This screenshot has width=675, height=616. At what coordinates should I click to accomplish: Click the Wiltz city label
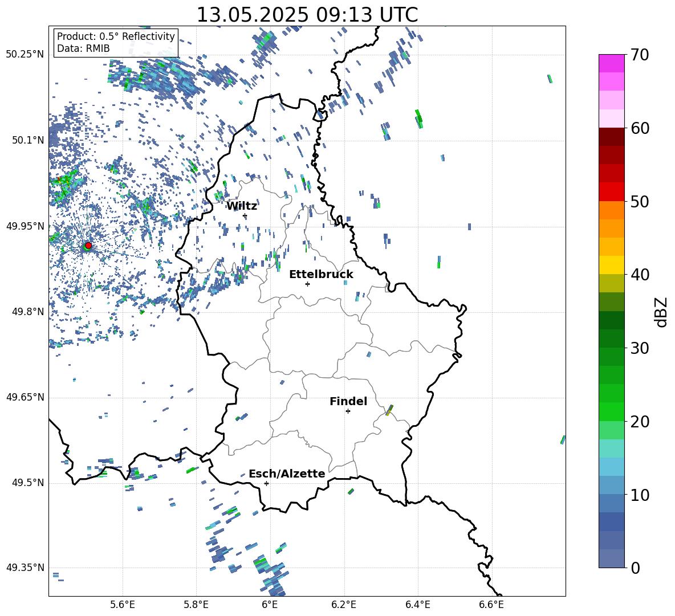(242, 206)
